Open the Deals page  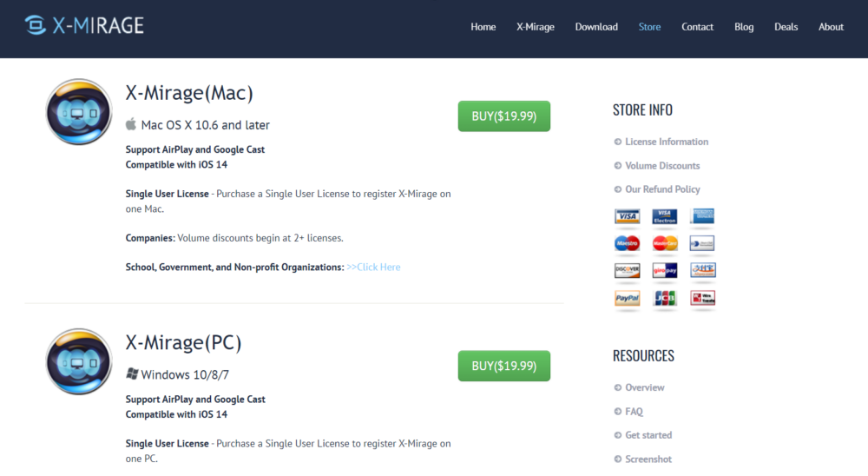(786, 27)
